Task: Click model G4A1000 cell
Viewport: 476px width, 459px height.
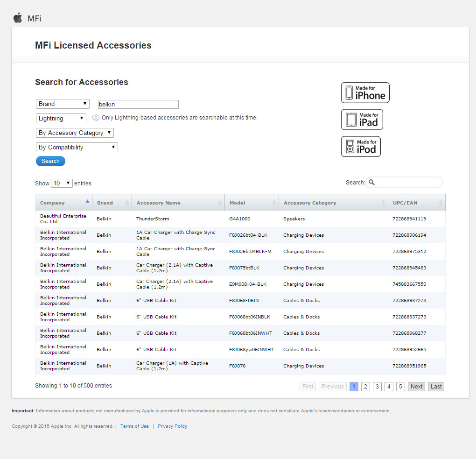Action: 239,219
